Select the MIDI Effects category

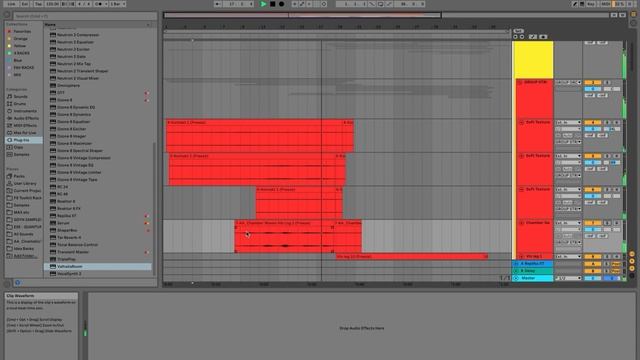[x=25, y=125]
